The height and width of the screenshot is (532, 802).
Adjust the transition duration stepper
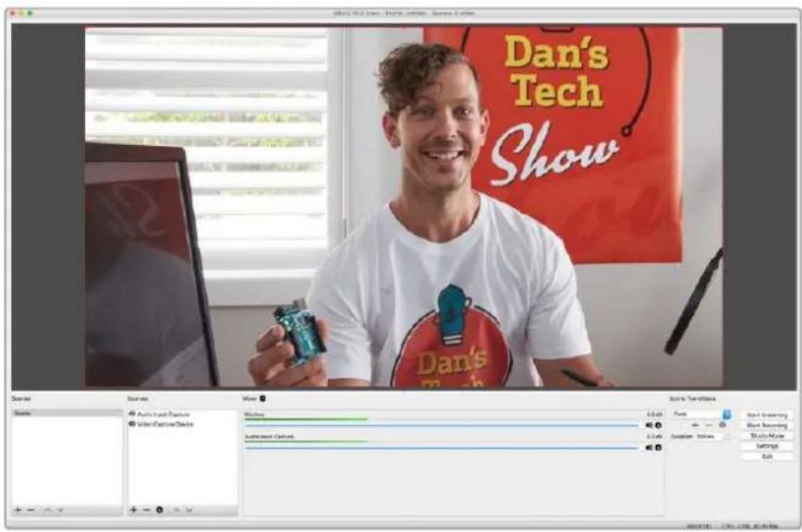727,437
